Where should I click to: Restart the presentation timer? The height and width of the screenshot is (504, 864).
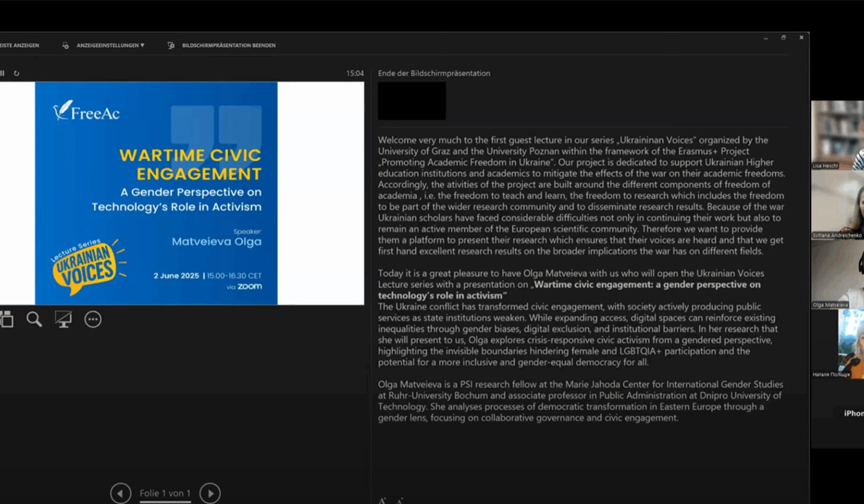pos(17,73)
